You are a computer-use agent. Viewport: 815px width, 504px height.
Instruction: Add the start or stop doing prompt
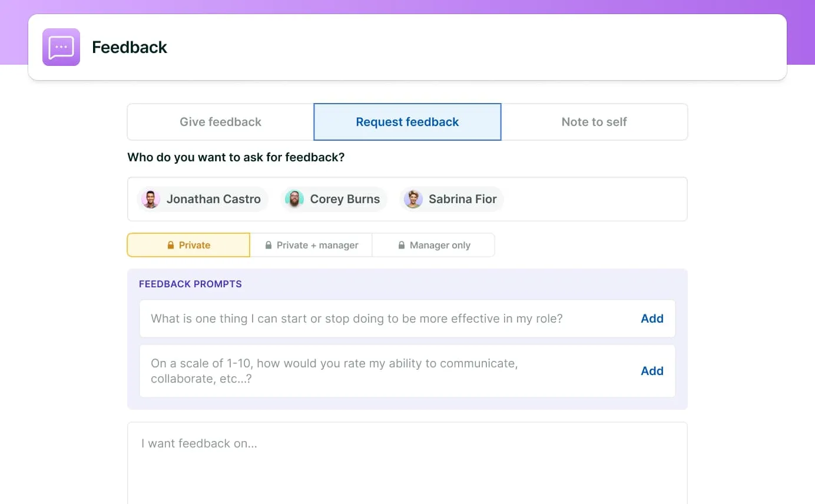coord(652,319)
